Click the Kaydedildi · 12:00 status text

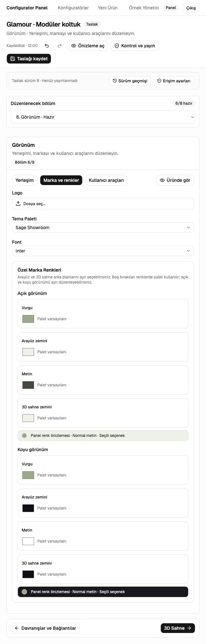22,46
